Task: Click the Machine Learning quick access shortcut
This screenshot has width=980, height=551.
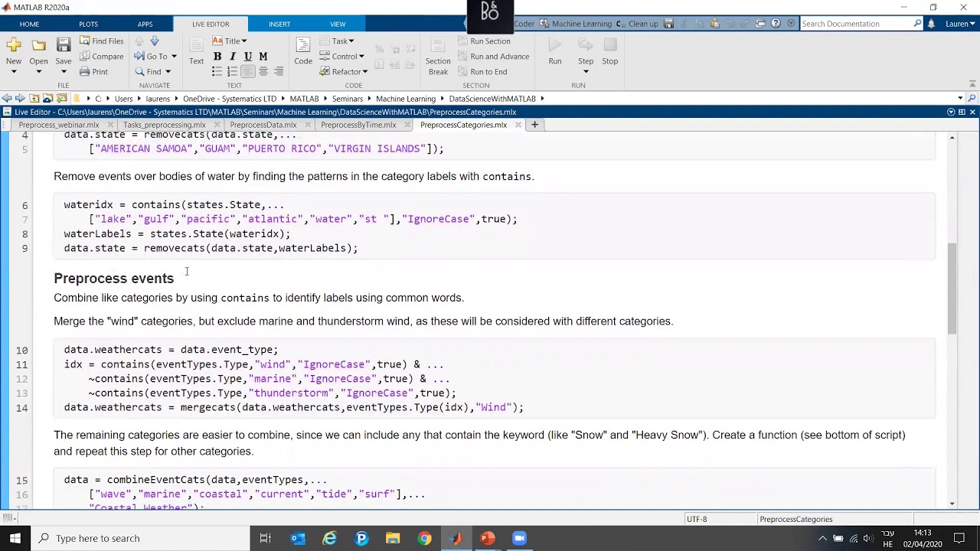Action: pyautogui.click(x=576, y=24)
